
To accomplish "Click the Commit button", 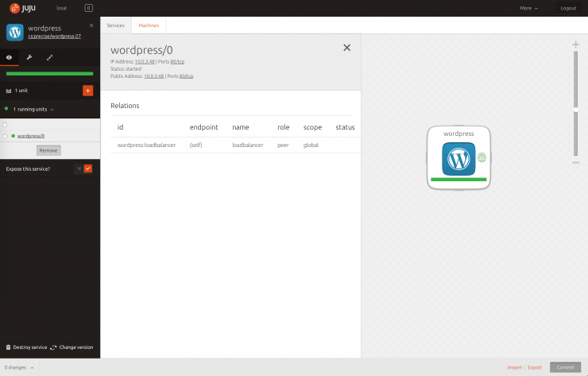I will [565, 367].
